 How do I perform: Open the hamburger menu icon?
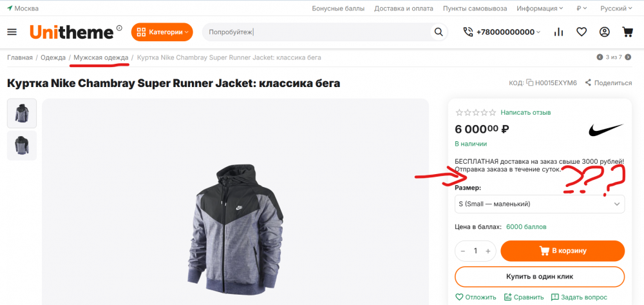pos(12,32)
